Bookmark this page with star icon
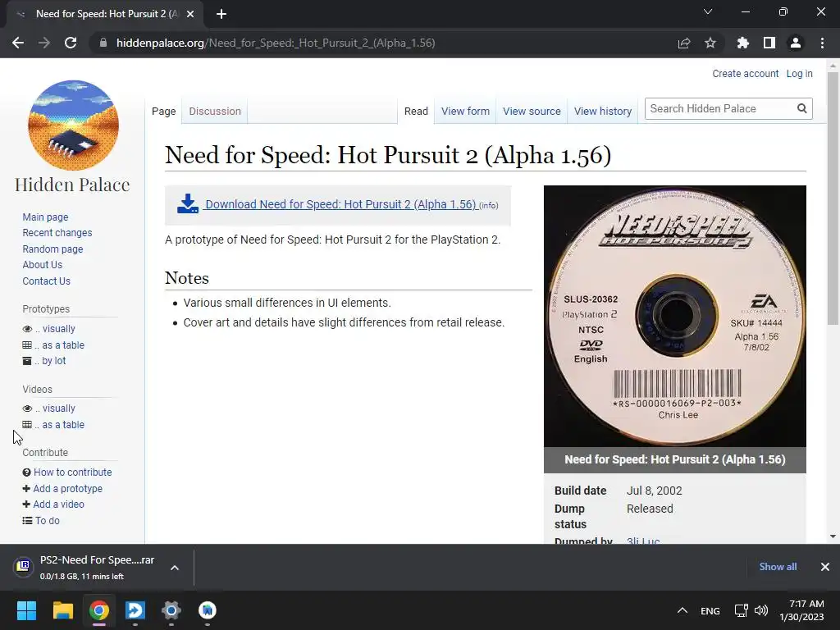This screenshot has height=630, width=840. click(x=710, y=43)
